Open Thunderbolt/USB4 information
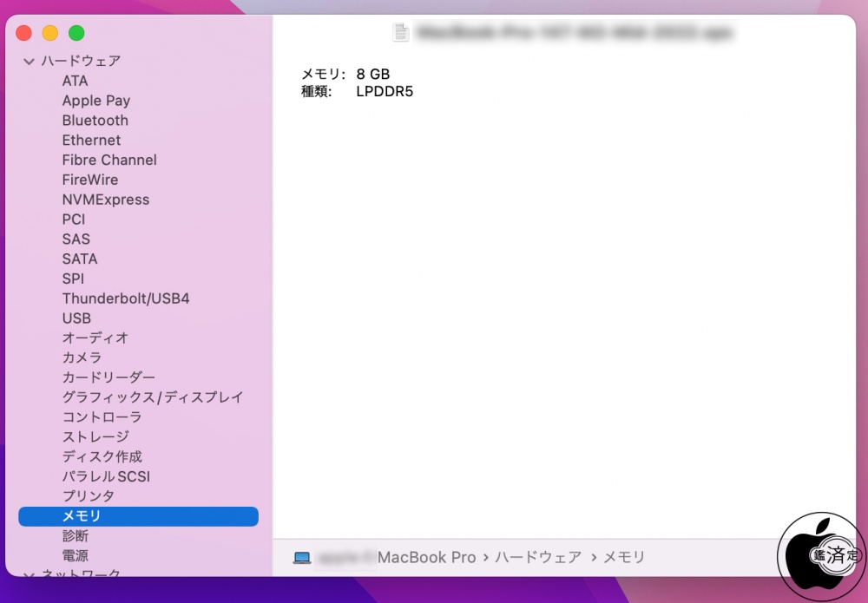The image size is (868, 603). pos(126,298)
